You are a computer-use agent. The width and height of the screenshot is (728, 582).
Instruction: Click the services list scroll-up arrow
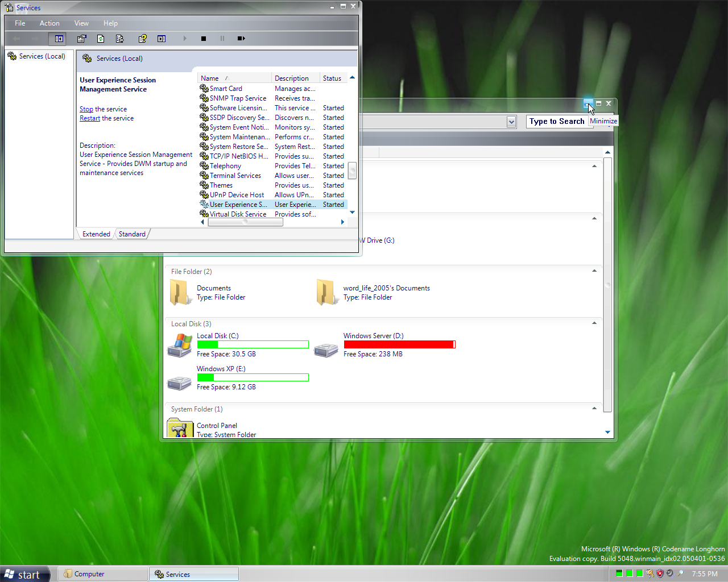(353, 78)
